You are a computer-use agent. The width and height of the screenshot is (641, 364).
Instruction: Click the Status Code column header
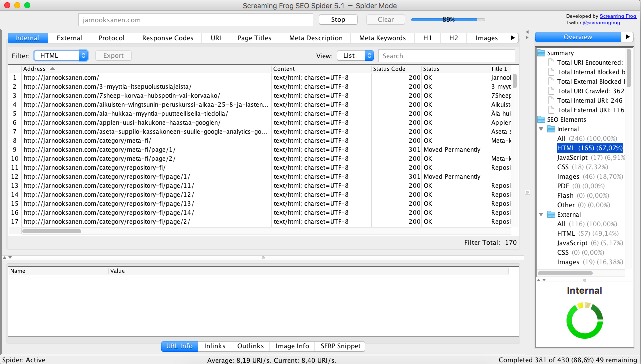click(396, 69)
